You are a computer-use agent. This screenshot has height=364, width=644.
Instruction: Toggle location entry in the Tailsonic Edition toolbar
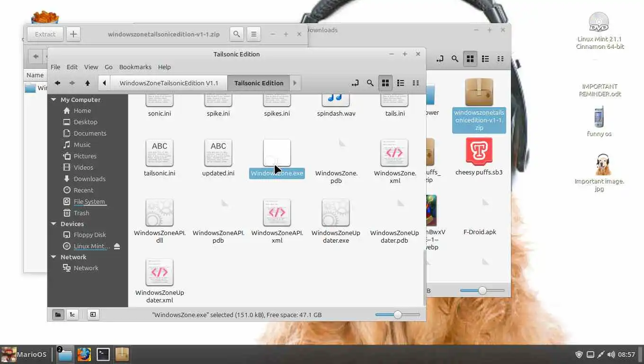click(x=355, y=83)
